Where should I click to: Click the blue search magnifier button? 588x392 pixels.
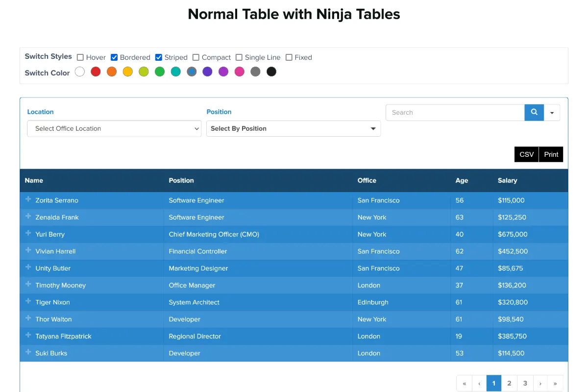click(x=534, y=112)
